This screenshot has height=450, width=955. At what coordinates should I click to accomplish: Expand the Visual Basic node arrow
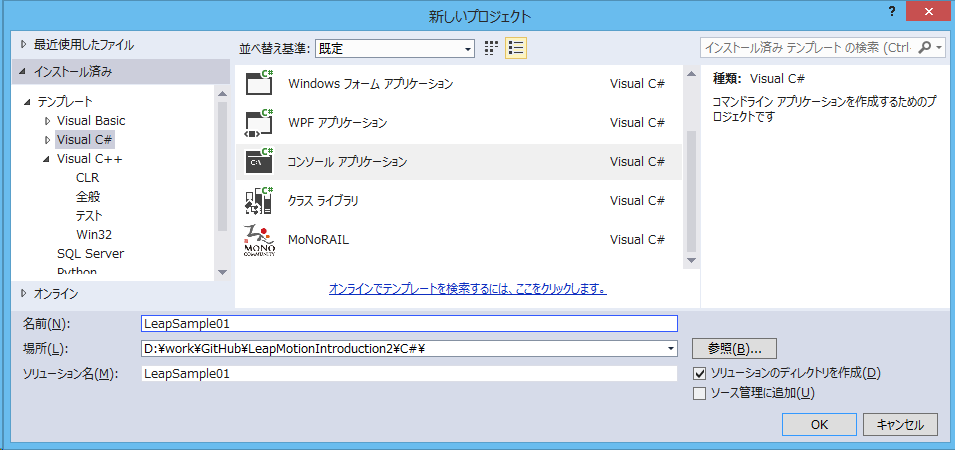pos(47,121)
